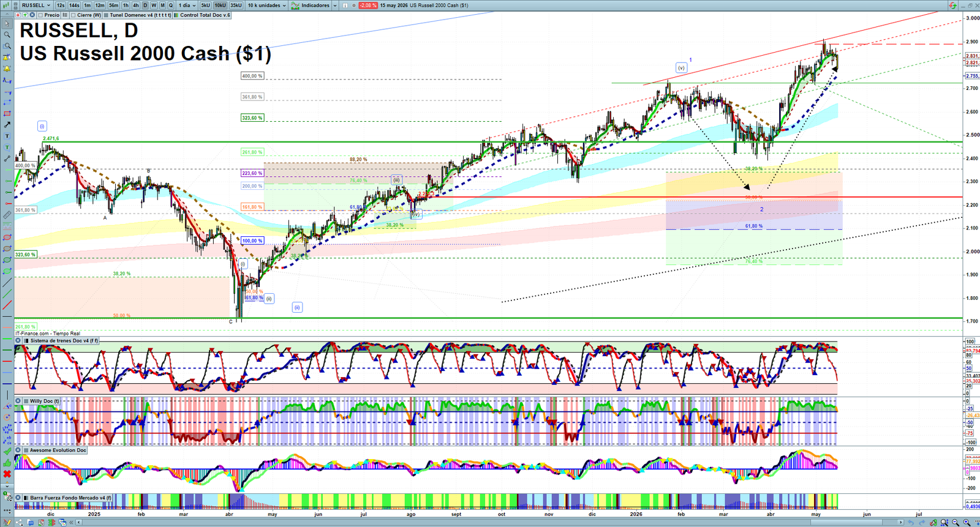Select the zoom area rectangle tool
This screenshot has height=527, width=980.
7,46
